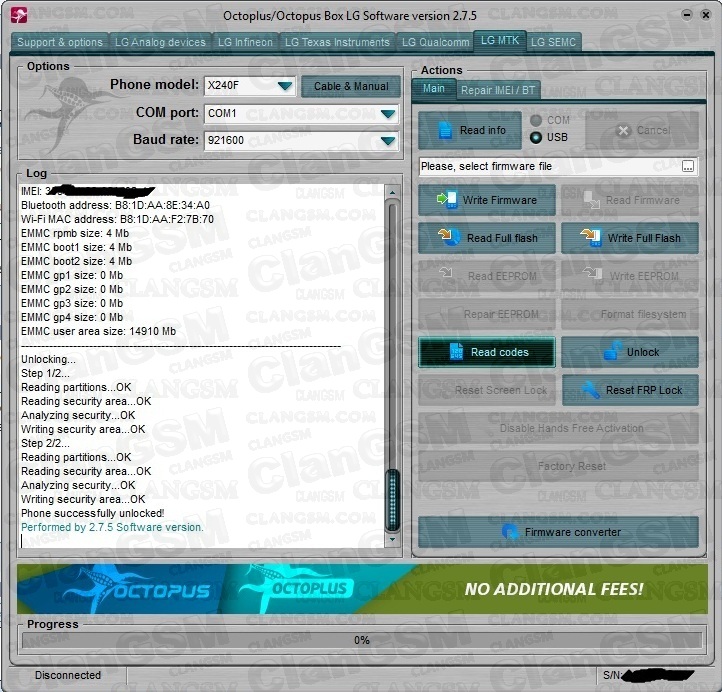Screen dimensions: 722x692
Task: Switch to LG Qualcomm tab
Action: click(435, 42)
